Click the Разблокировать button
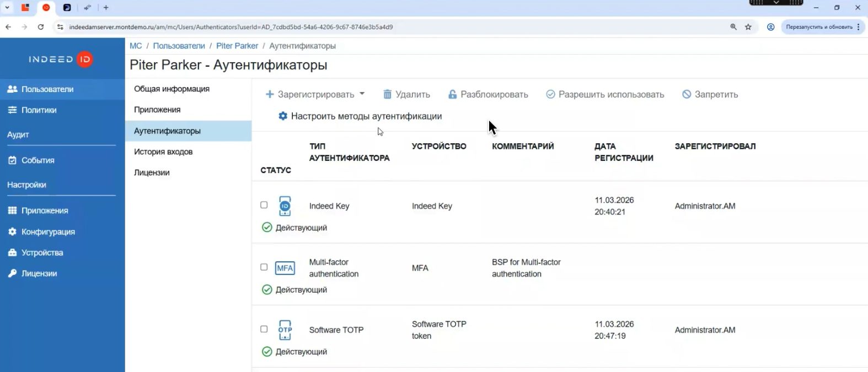 coord(487,94)
